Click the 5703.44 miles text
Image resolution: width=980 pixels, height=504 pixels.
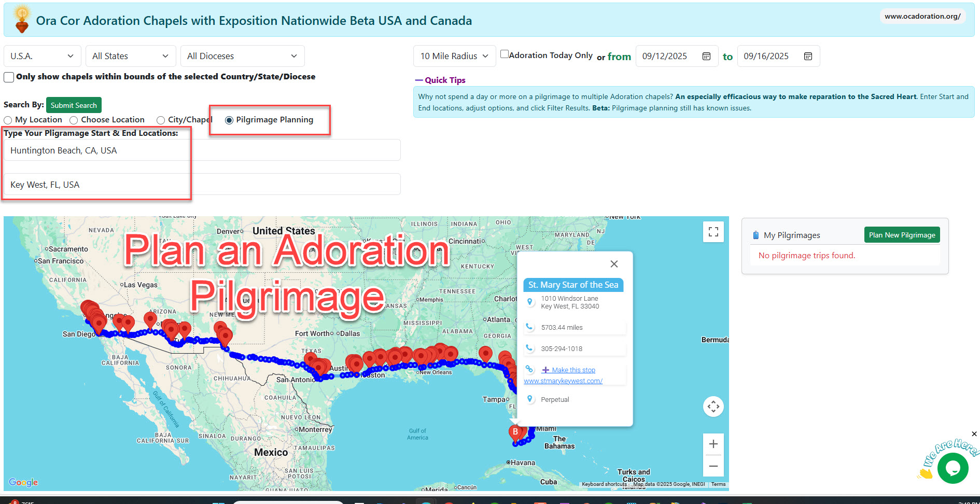(x=562, y=327)
